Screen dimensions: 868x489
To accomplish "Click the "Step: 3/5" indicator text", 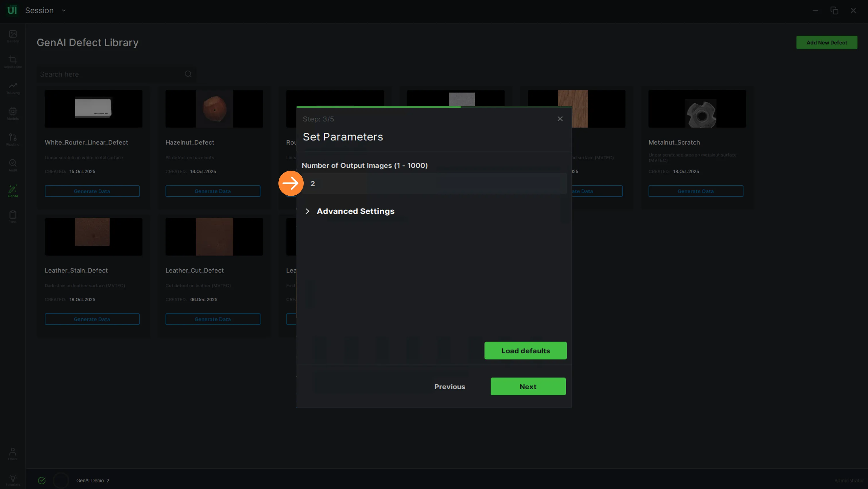I will [x=318, y=119].
